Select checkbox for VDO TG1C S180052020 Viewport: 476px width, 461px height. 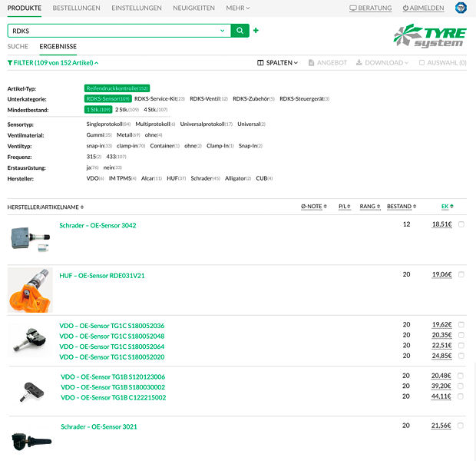[461, 356]
